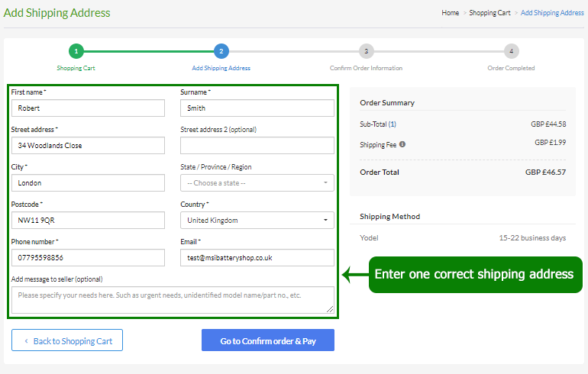The height and width of the screenshot is (374, 588).
Task: Focus the Phone number field
Action: [x=88, y=258]
